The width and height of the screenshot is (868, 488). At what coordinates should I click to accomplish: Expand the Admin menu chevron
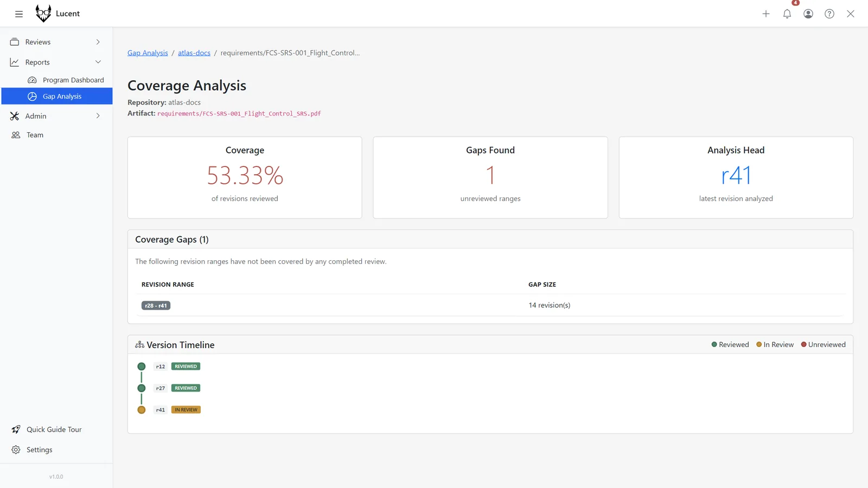(x=98, y=115)
